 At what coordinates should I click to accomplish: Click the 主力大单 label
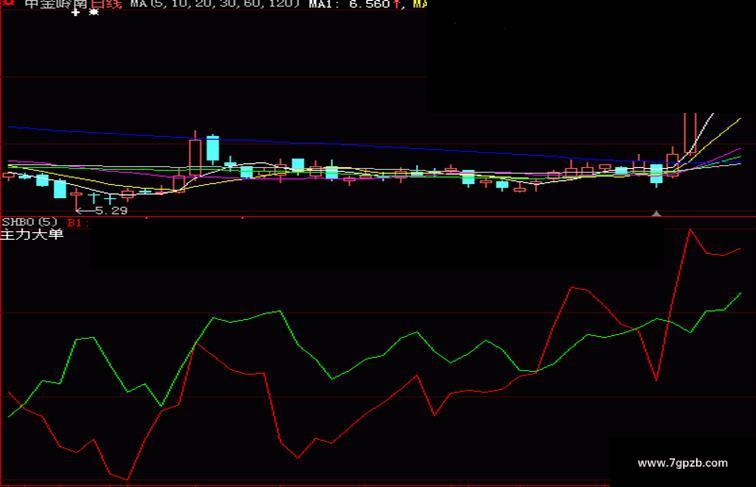tap(32, 235)
